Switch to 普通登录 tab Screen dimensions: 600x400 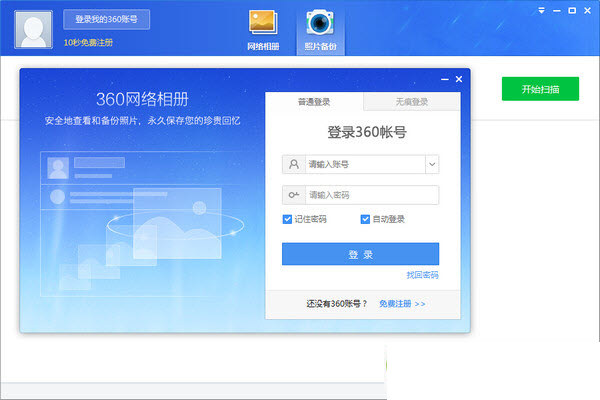pyautogui.click(x=314, y=101)
